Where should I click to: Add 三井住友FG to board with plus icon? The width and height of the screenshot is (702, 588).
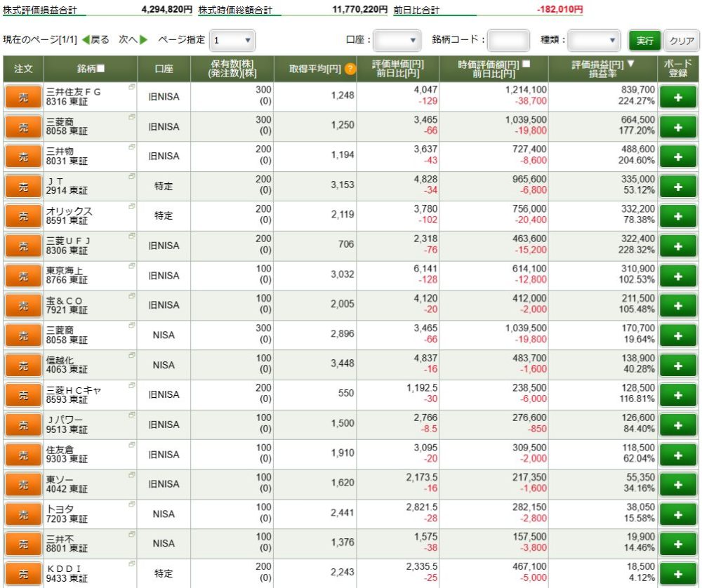(x=677, y=97)
